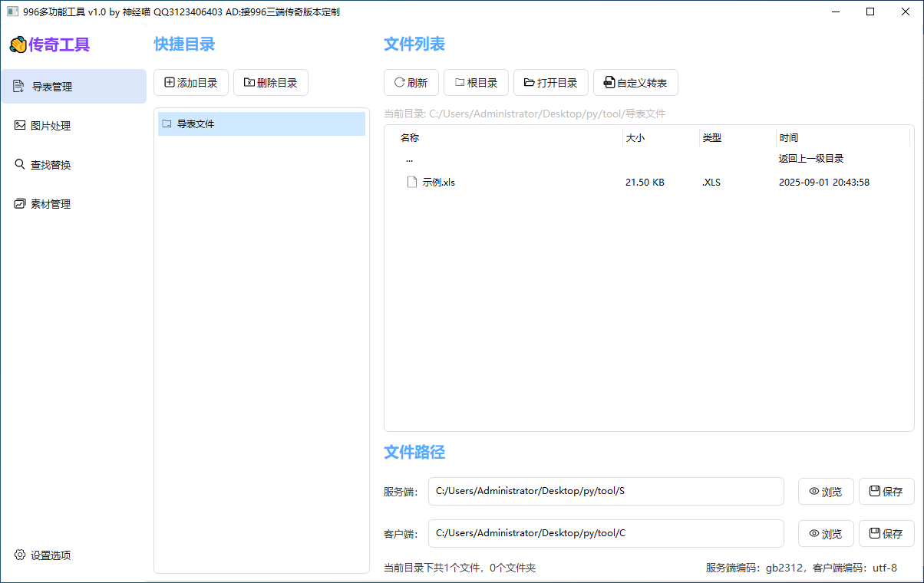Click the 根目录 button

476,83
